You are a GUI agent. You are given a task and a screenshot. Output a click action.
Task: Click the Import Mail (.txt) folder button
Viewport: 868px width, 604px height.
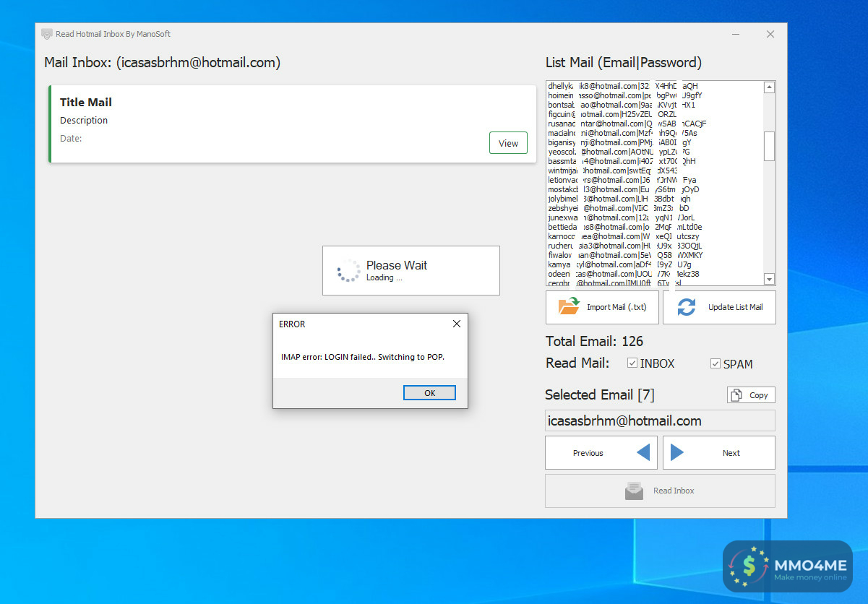(602, 307)
